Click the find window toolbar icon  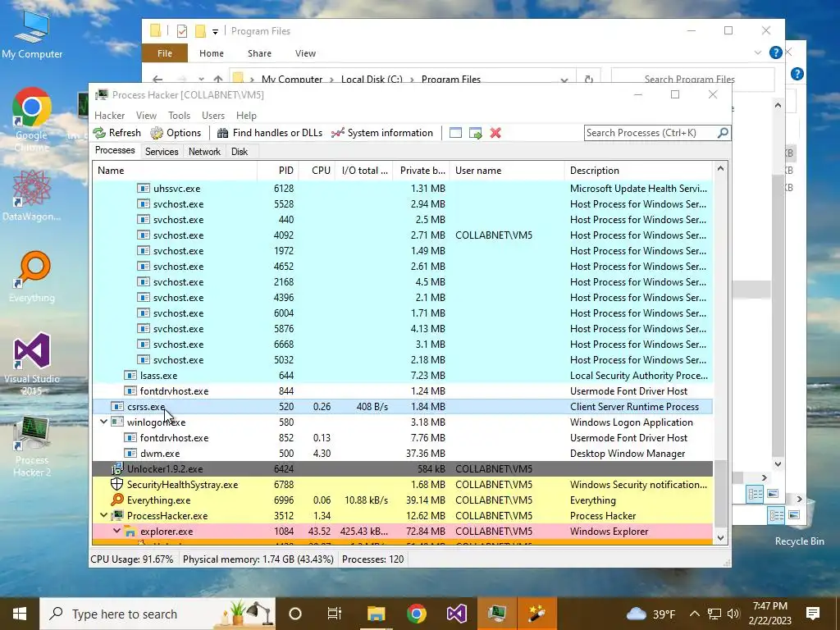[455, 133]
